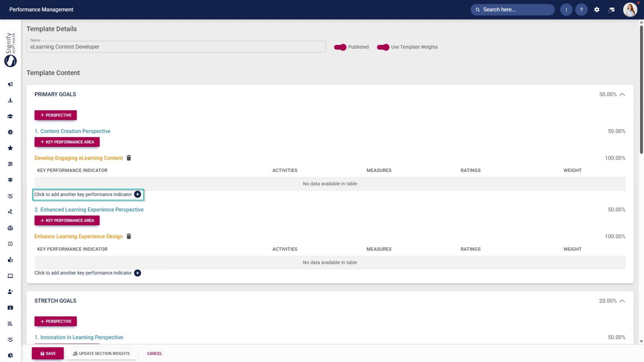Open the settings gear in top bar

coord(597,10)
